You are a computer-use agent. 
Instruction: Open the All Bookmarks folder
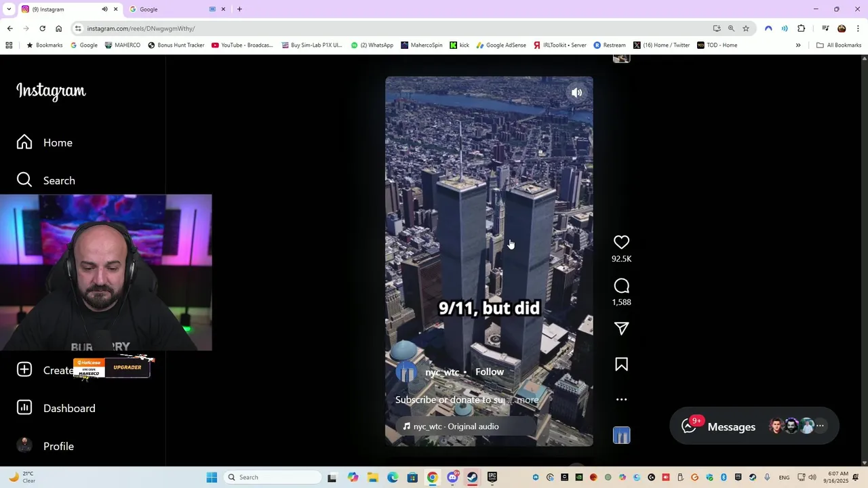point(839,45)
